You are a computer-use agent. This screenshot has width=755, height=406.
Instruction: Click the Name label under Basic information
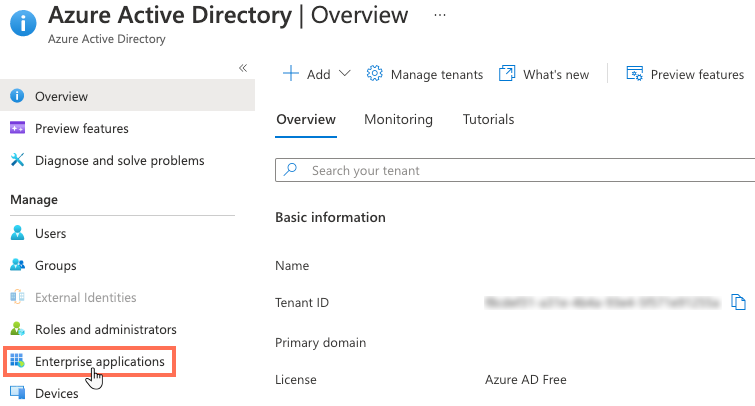coord(292,265)
